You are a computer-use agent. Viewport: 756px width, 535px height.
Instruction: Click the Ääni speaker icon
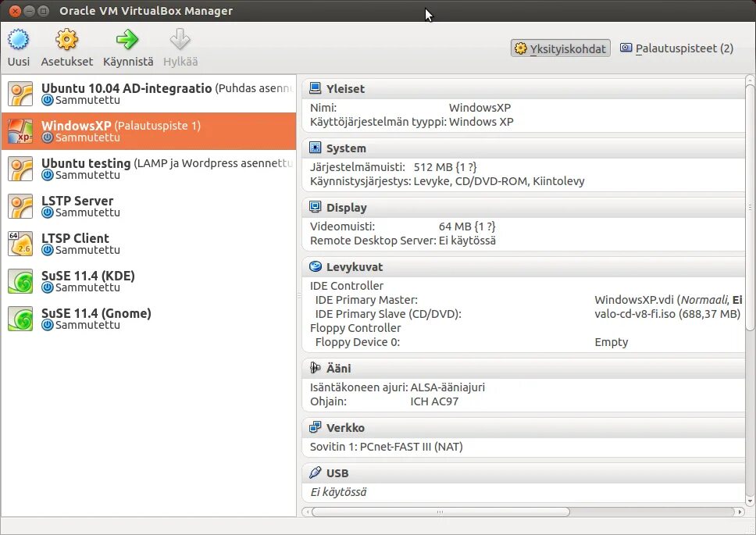(x=315, y=368)
